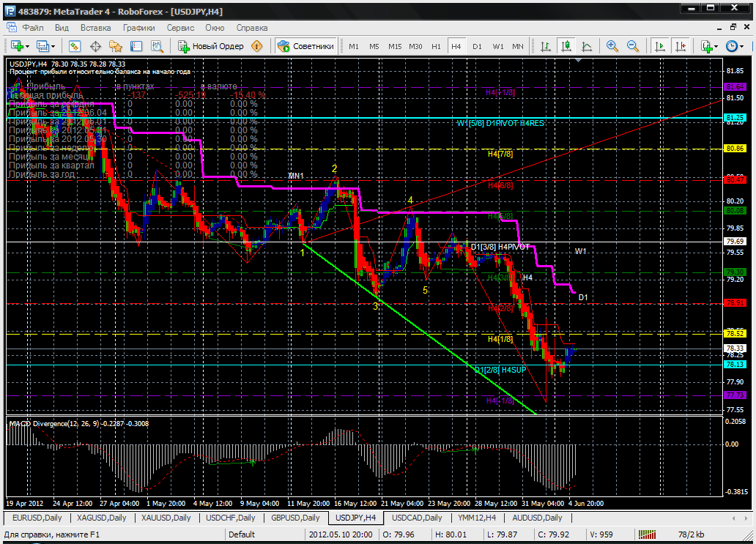Open the Графики menu
The image size is (756, 544).
click(138, 27)
